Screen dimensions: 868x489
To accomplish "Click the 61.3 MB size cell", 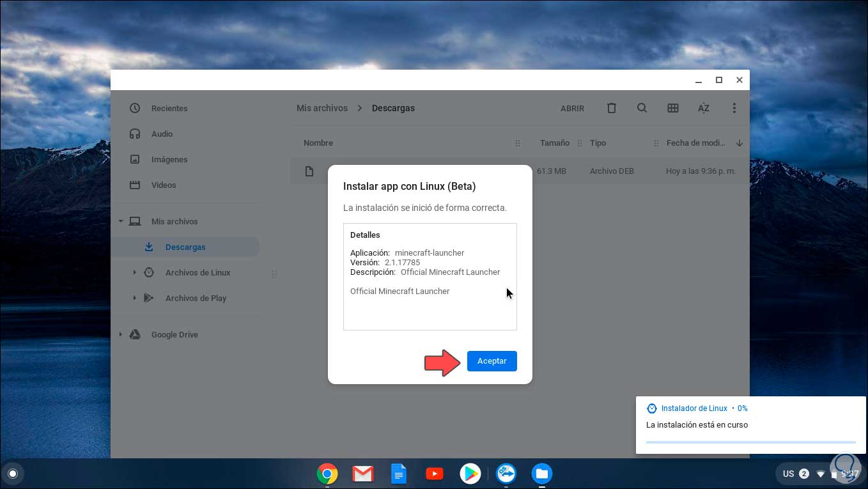I will [552, 171].
